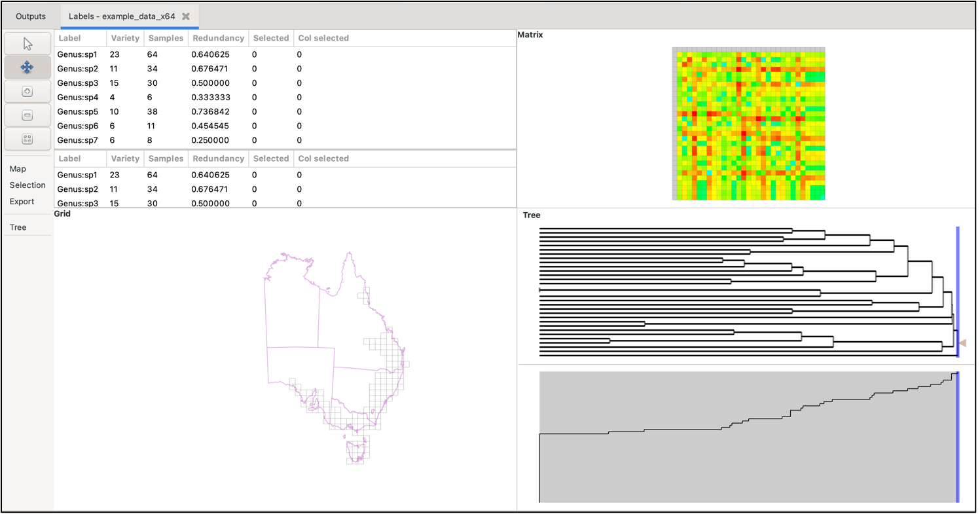Click the Samples header in upper table
Screen dimensions: 980x516
coord(166,38)
